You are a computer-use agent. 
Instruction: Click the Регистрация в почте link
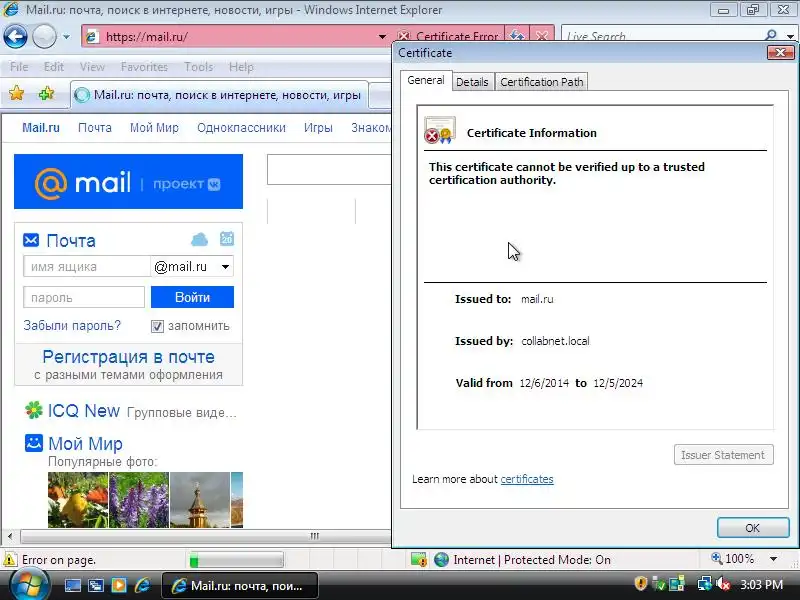click(x=129, y=357)
